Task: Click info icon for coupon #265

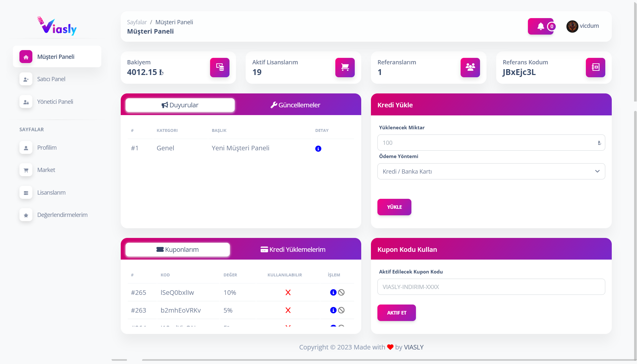Action: click(333, 292)
